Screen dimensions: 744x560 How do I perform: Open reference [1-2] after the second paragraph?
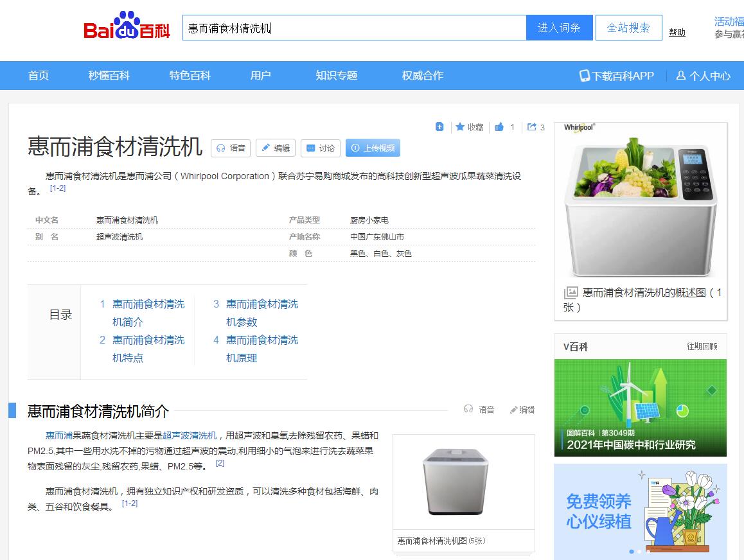tap(130, 503)
